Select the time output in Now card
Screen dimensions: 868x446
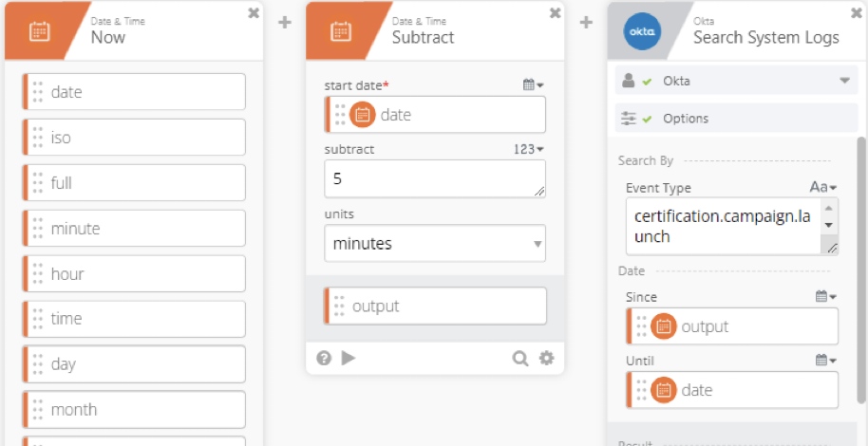134,319
